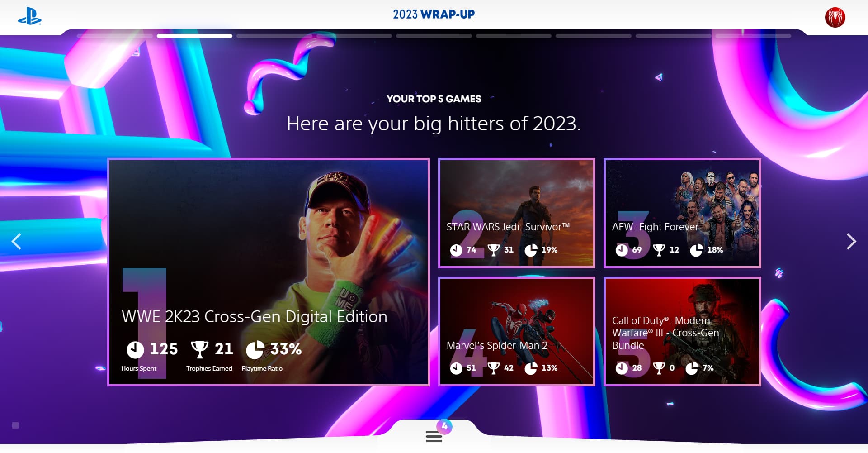Open STAR WARS Jedi: Survivor card

pos(517,213)
